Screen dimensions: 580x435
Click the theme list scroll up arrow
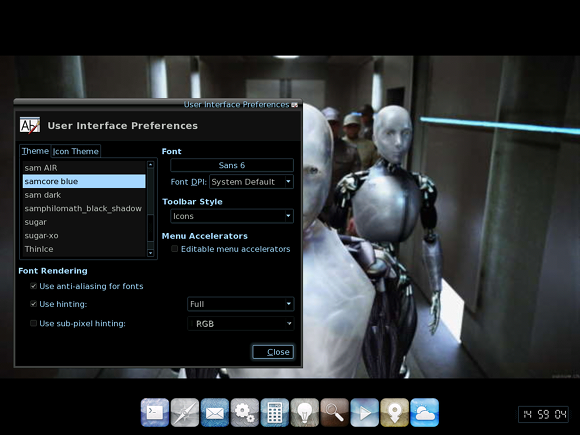pyautogui.click(x=150, y=165)
